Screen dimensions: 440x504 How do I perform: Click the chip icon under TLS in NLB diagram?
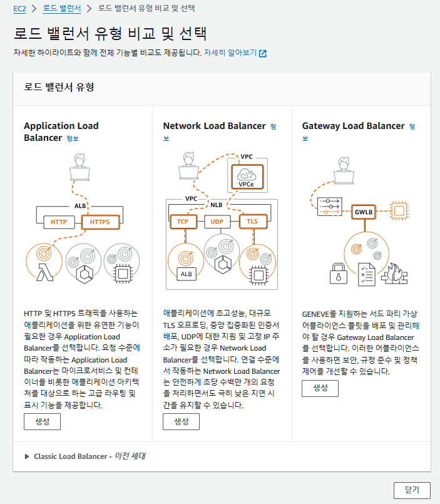(258, 275)
